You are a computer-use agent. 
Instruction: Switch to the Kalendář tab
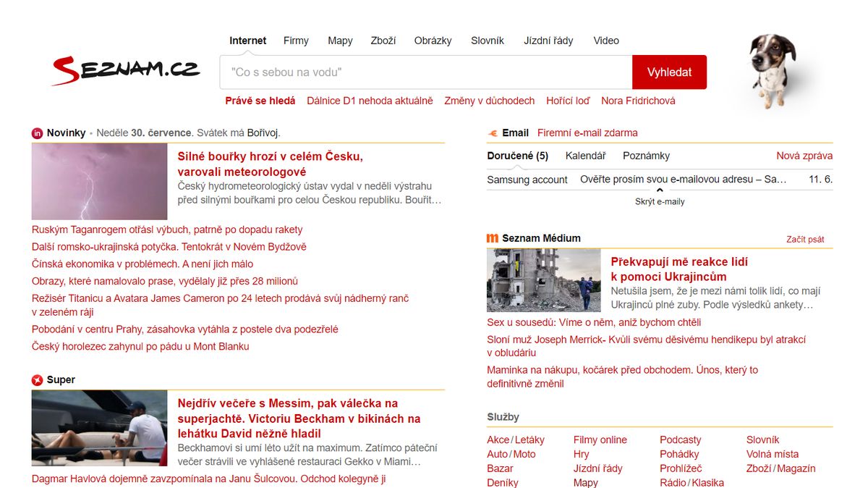[x=586, y=156]
